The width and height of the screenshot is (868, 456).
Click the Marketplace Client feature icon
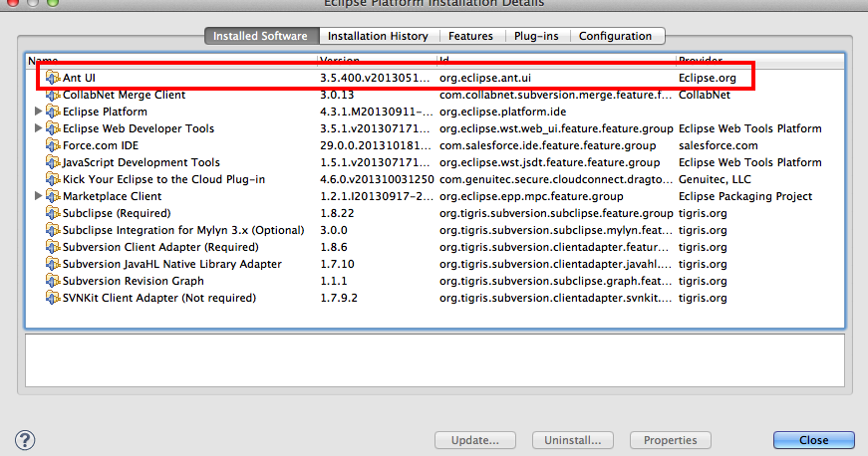53,196
